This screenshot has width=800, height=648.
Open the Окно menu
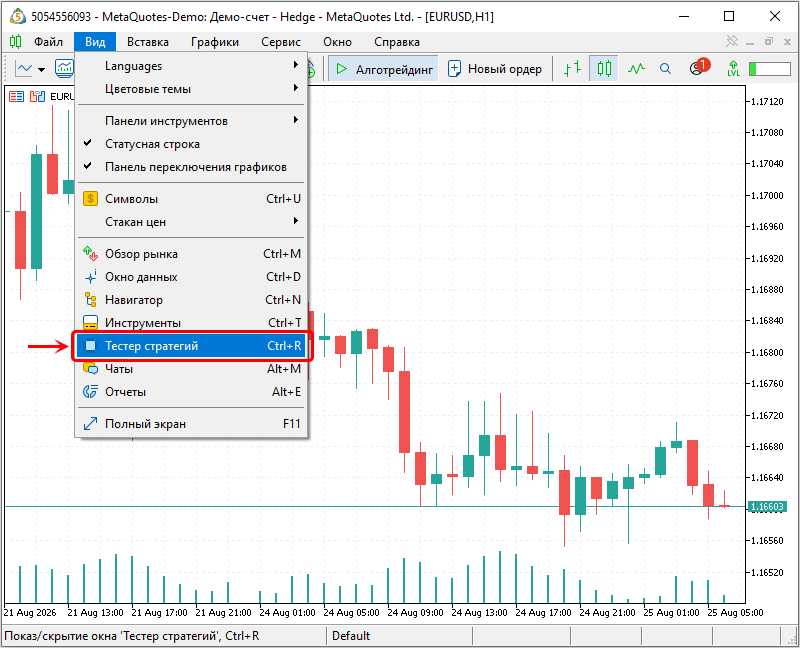point(337,42)
